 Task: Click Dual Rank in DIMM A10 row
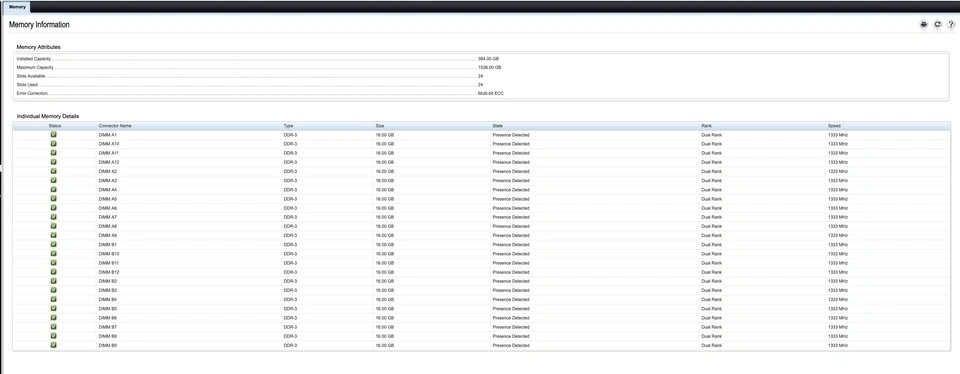tap(711, 143)
